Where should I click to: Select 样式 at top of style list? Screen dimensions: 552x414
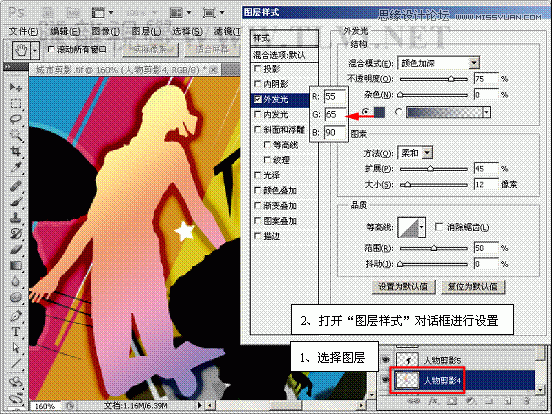click(284, 38)
